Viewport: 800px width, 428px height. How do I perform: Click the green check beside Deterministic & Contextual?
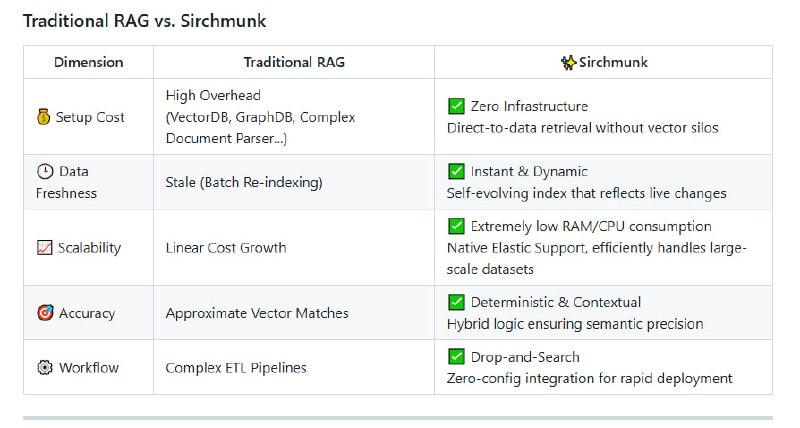456,302
